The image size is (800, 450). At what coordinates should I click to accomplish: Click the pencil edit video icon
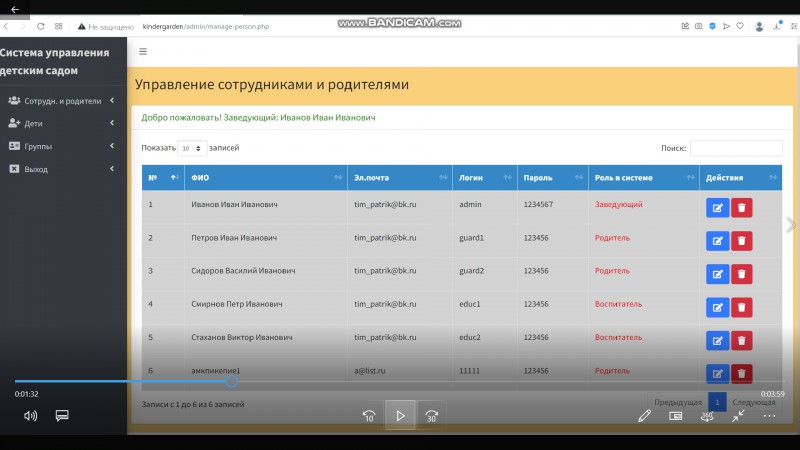644,416
